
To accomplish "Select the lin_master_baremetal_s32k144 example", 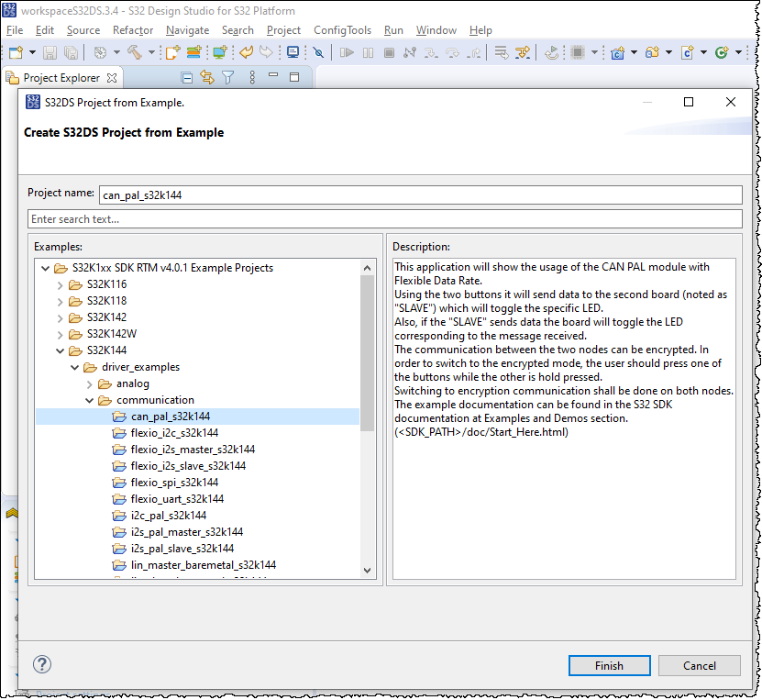I will point(204,565).
